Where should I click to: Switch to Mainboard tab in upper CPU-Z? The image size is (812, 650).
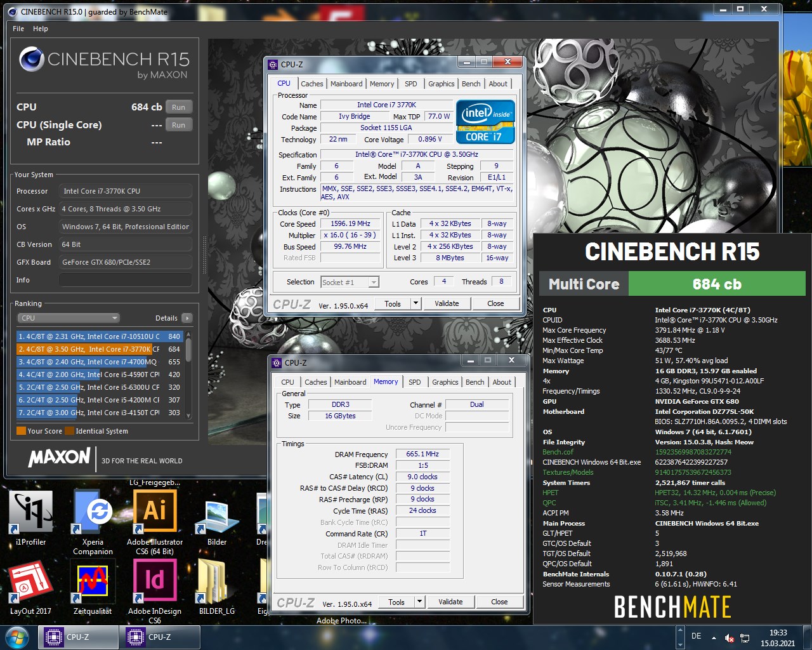coord(346,84)
